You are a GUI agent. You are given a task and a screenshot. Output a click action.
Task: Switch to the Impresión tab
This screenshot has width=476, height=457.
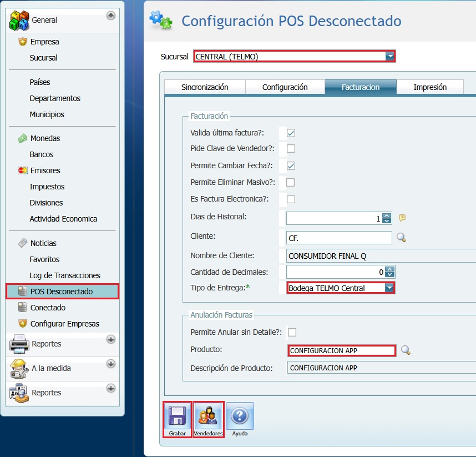[x=430, y=87]
